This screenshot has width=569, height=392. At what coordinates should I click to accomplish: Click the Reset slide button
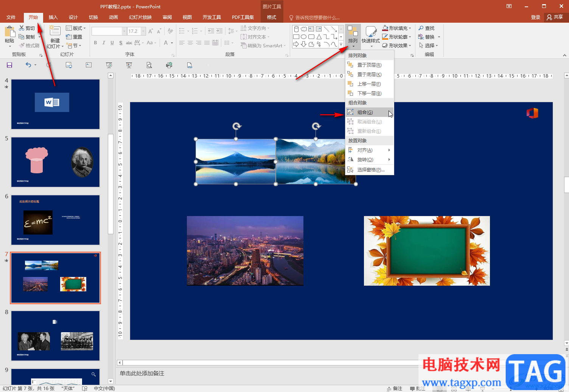[74, 37]
